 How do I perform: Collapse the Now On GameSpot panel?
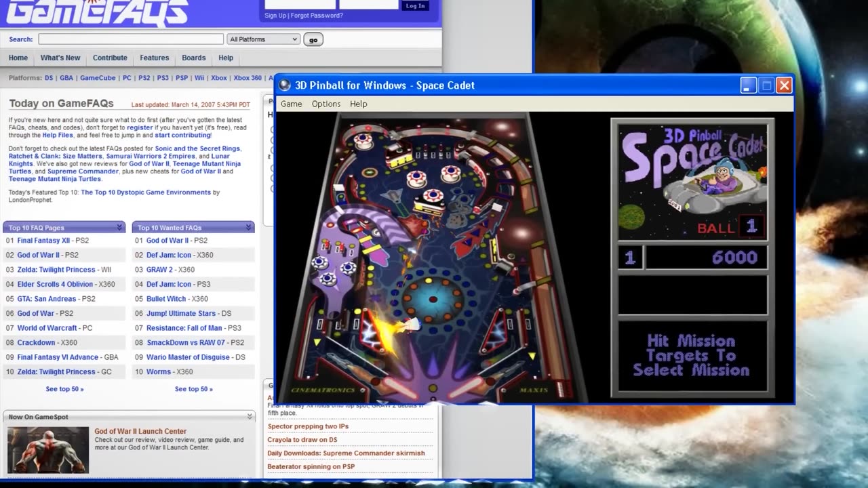pyautogui.click(x=250, y=417)
